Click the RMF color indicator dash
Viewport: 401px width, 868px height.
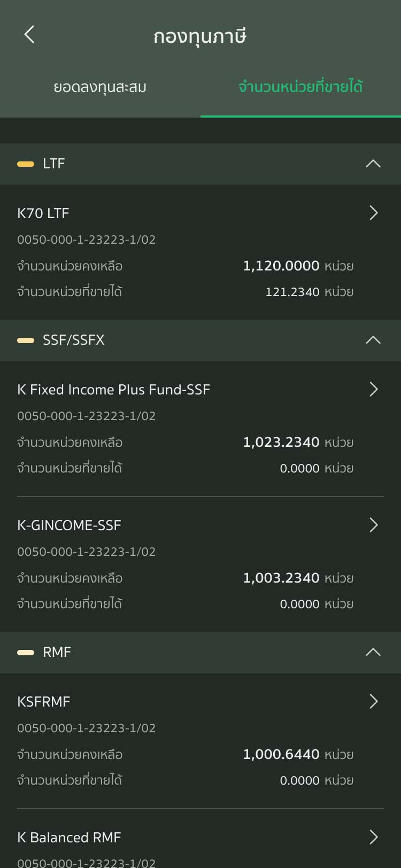[26, 653]
